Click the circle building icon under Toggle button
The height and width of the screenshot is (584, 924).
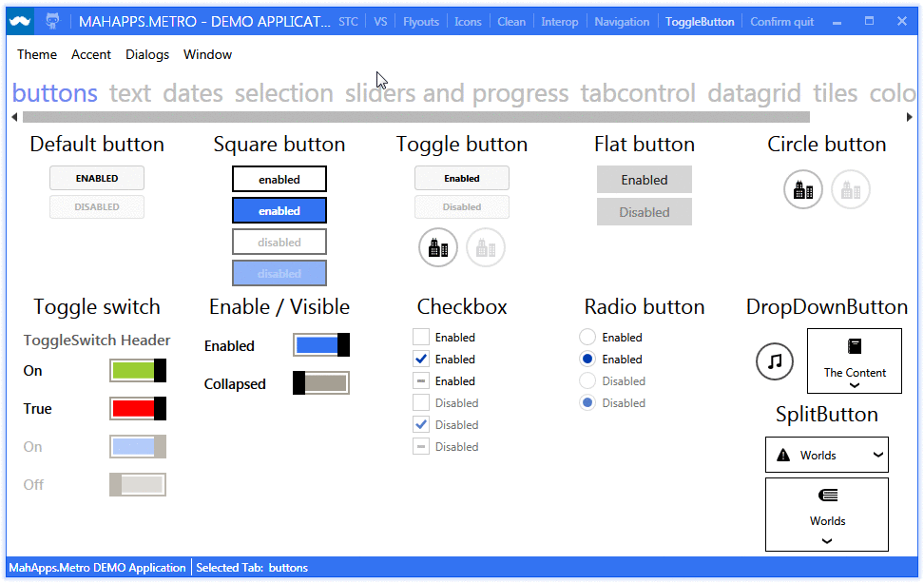point(437,246)
